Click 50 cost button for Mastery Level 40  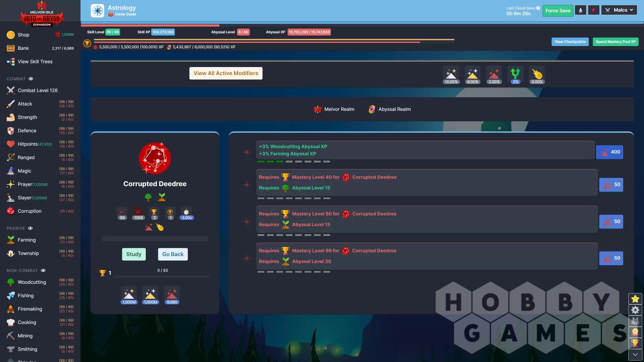pyautogui.click(x=611, y=185)
